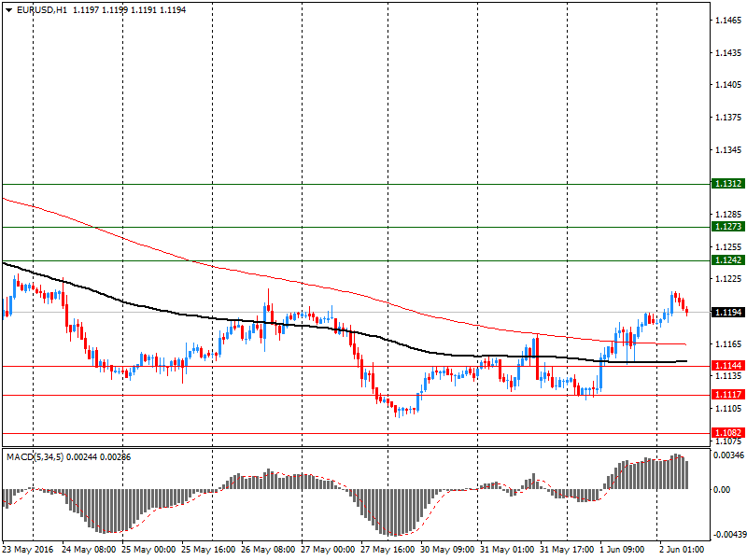The height and width of the screenshot is (560, 747).
Task: Click the 1.1435 price scale value
Action: pos(728,53)
